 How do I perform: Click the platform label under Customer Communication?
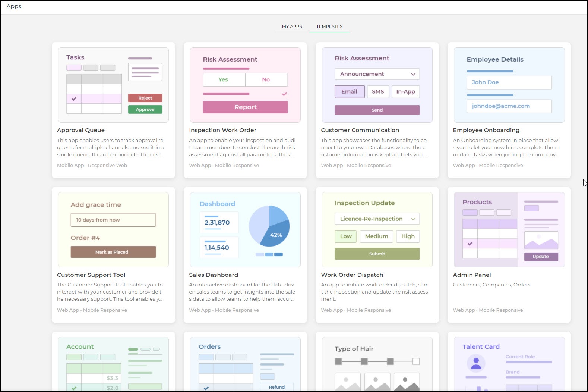356,165
